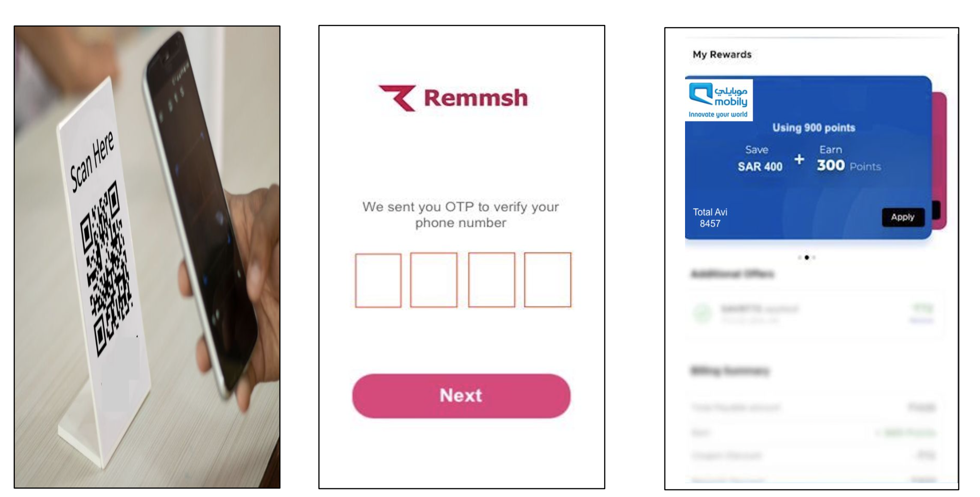Focus the third OTP digit box

(x=491, y=280)
